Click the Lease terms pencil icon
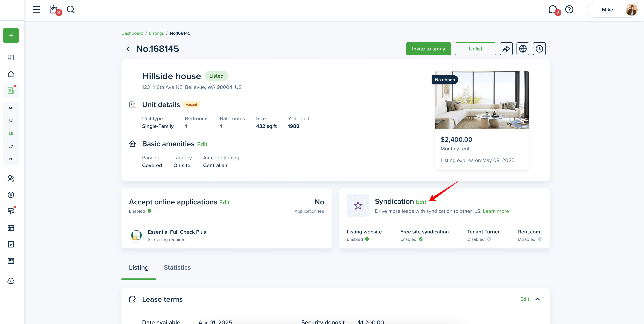Image resolution: width=644 pixels, height=324 pixels. [x=132, y=299]
